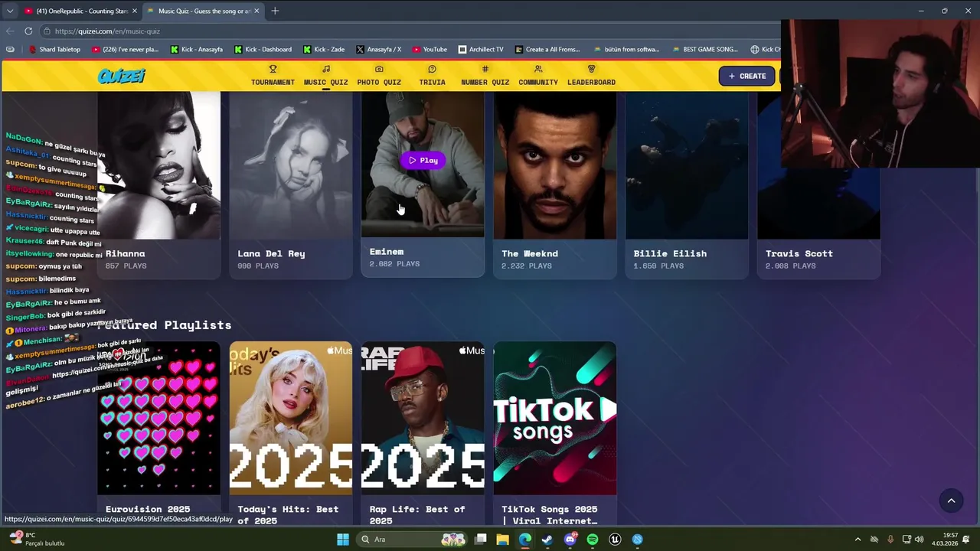Viewport: 980px width, 551px height.
Task: Open The Weeknd quiz card
Action: (555, 184)
